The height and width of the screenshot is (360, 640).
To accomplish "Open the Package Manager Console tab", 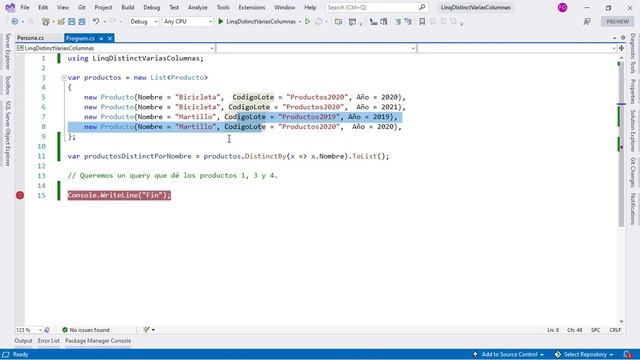I will pyautogui.click(x=98, y=341).
